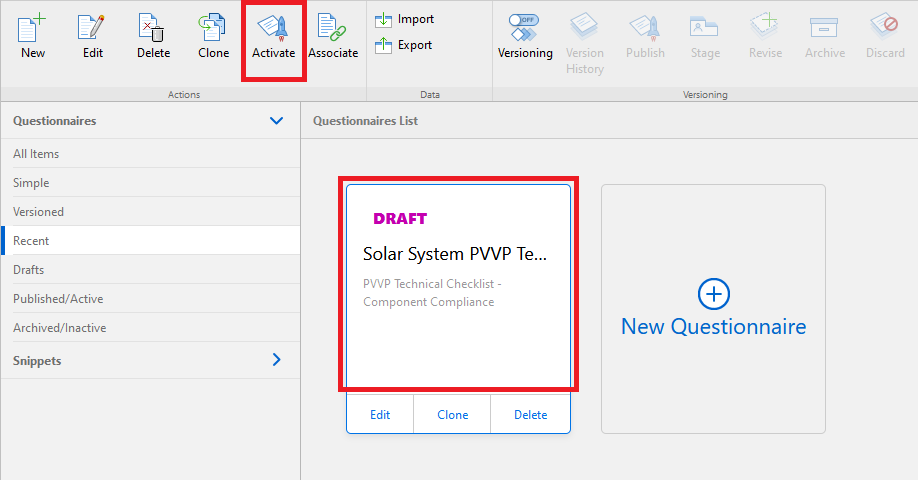
Task: Click the Questionnaires List heading
Action: 365,121
